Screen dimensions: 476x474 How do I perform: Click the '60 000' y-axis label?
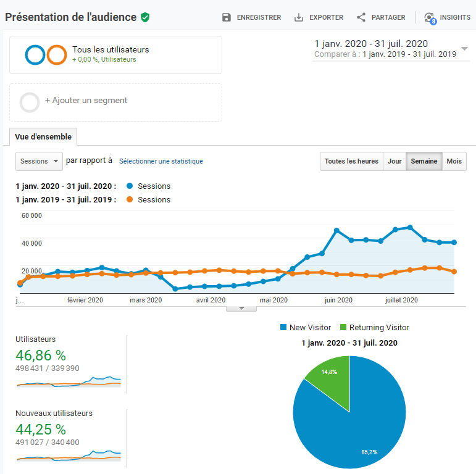pyautogui.click(x=31, y=215)
